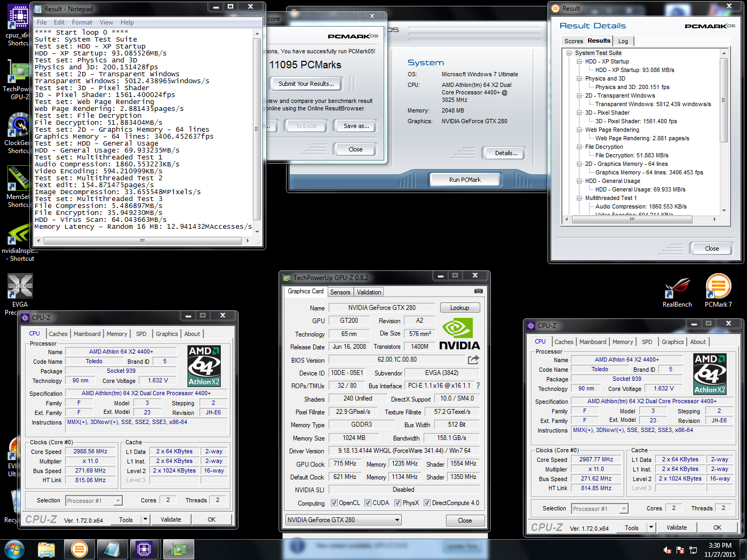747x560 pixels.
Task: Open the TechPowerUp GPU-Z desktop shortcut
Action: 18,79
